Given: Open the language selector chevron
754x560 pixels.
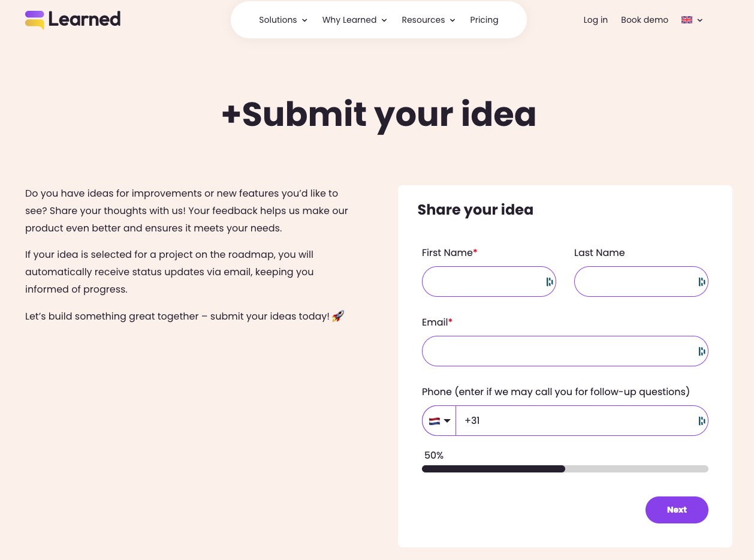Looking at the screenshot, I should tap(700, 20).
